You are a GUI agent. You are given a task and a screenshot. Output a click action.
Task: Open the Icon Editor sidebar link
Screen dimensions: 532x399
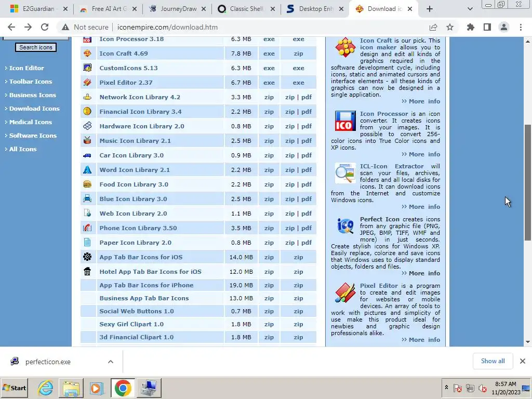point(26,68)
